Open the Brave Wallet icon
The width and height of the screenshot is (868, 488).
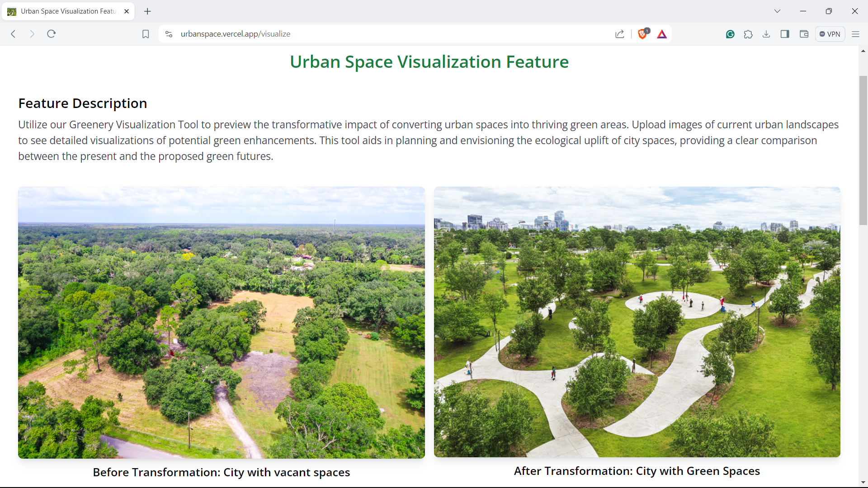click(x=804, y=34)
